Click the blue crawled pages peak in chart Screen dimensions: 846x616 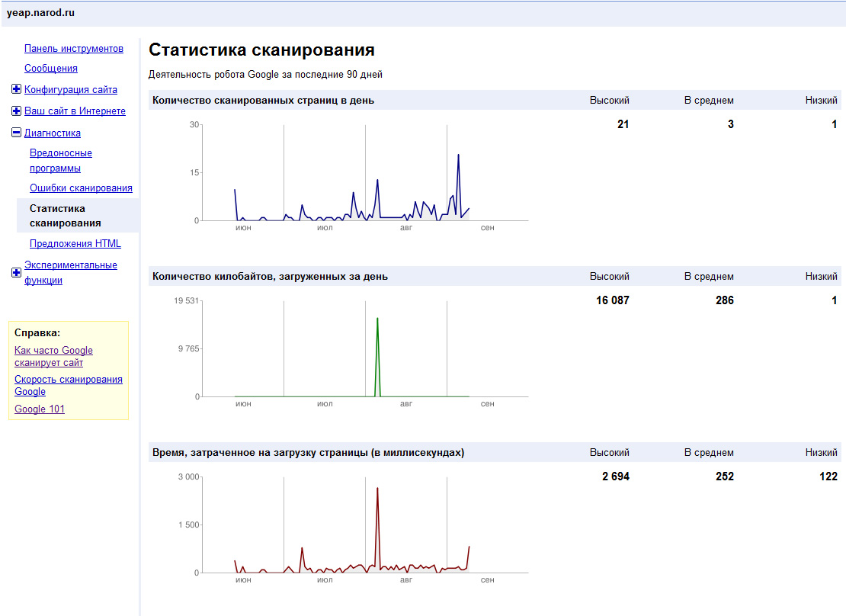coord(458,156)
